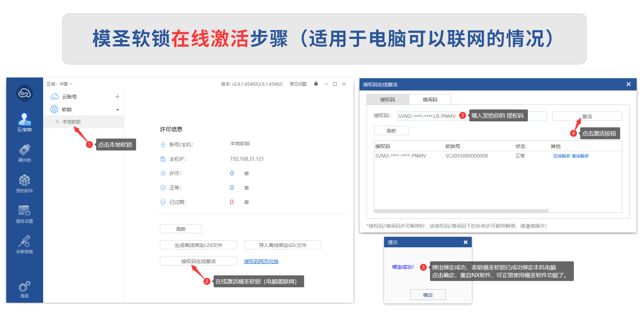Click the 在线解绑 link in table
644x315 pixels.
pos(561,156)
